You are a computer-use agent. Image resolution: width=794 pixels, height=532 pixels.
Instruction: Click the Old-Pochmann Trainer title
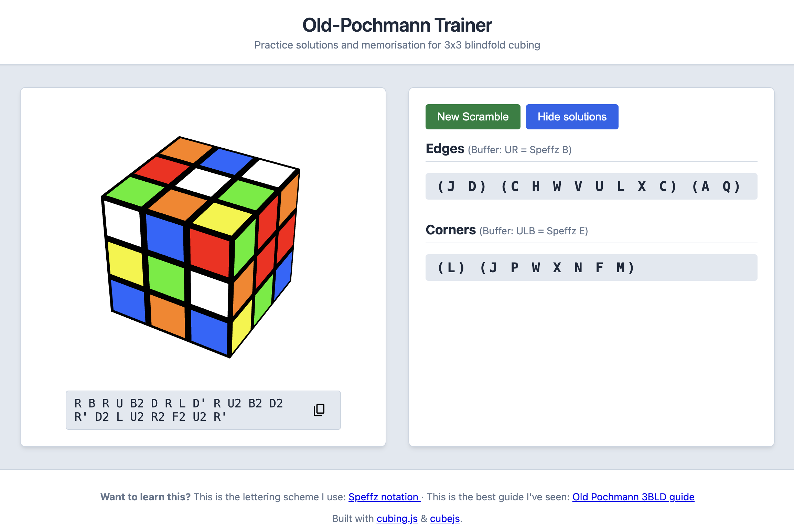tap(397, 24)
